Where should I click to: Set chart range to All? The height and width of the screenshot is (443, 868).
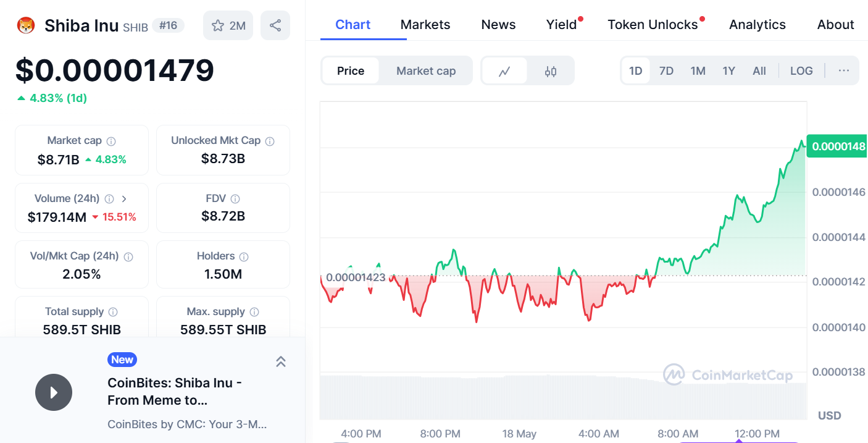click(759, 71)
